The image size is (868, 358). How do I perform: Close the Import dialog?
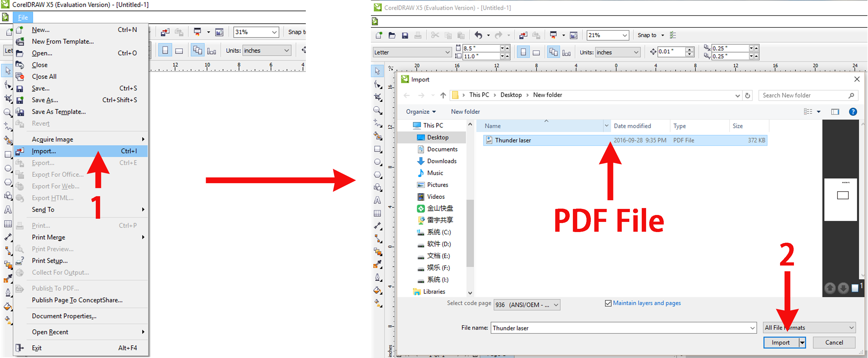[x=857, y=79]
